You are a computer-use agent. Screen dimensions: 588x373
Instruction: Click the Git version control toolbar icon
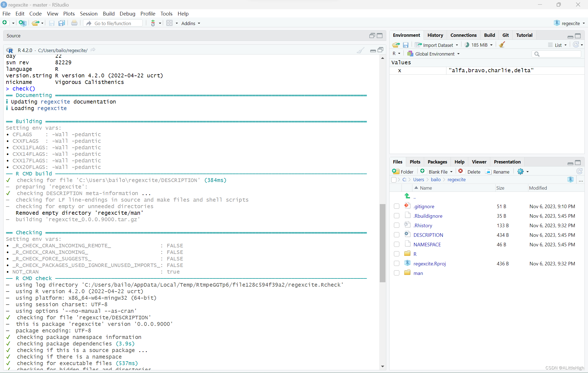(x=153, y=23)
